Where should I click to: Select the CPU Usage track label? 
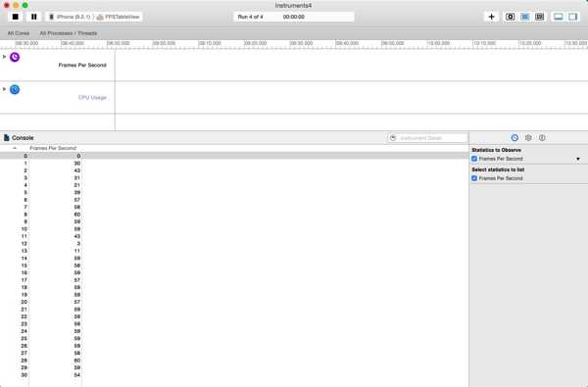(x=92, y=98)
